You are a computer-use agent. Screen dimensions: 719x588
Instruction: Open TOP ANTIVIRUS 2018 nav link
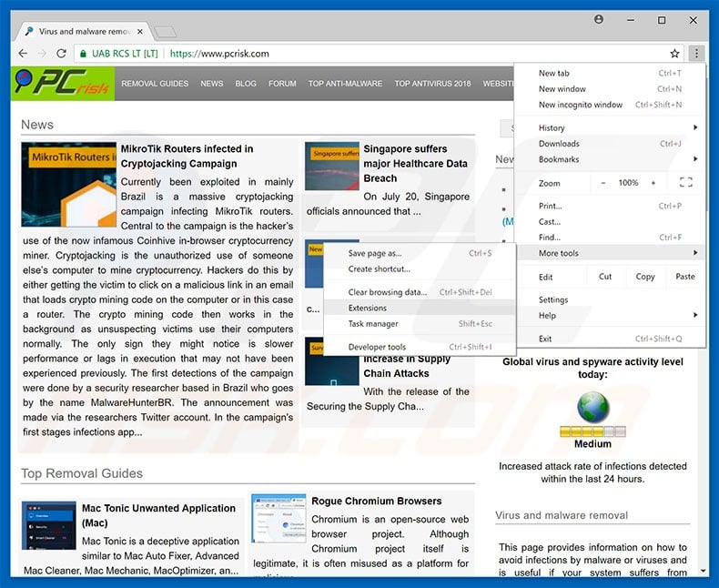point(433,84)
